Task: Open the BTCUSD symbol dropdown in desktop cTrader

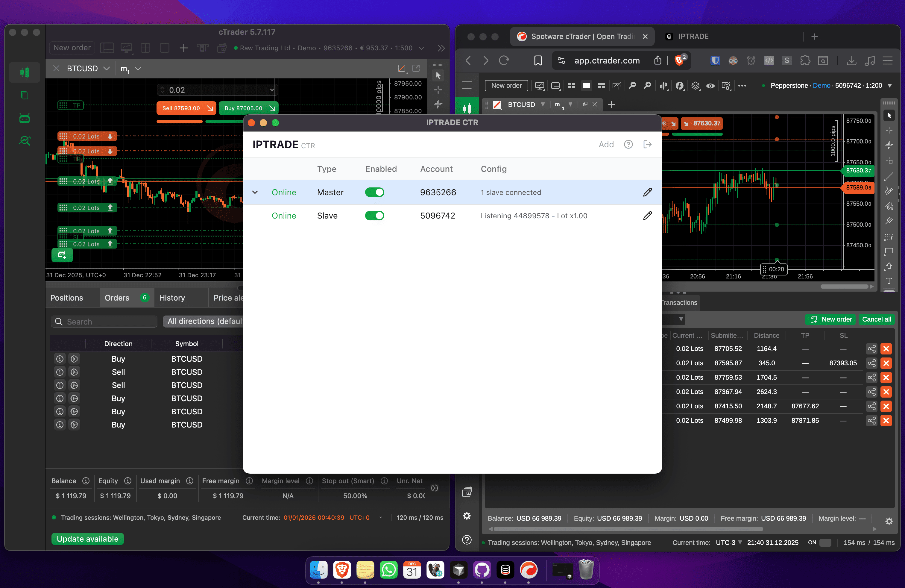Action: (x=107, y=69)
